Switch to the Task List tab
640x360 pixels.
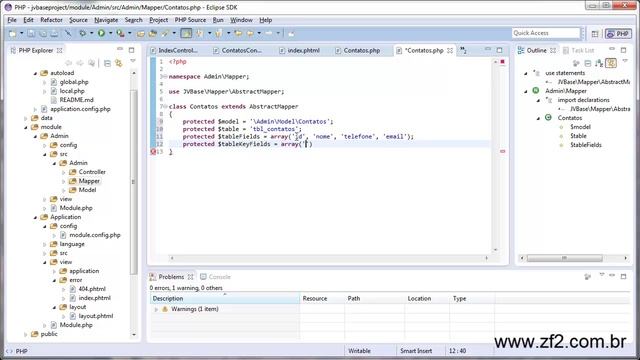click(x=578, y=50)
